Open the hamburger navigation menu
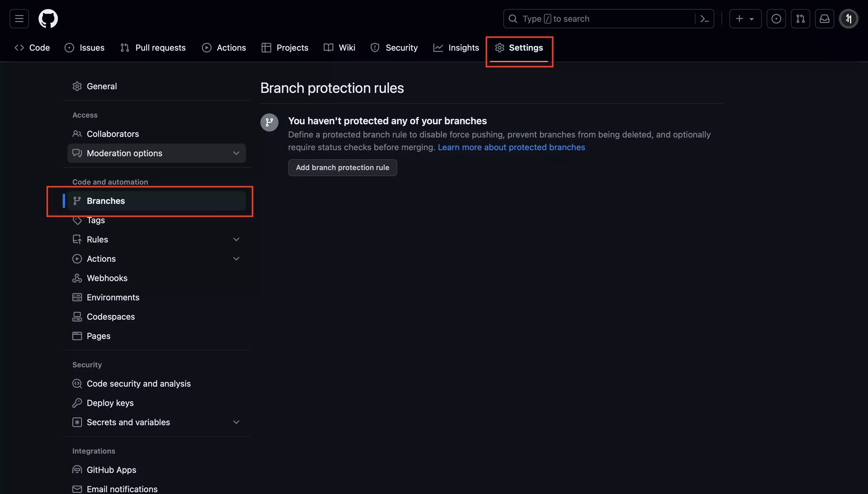 tap(19, 19)
